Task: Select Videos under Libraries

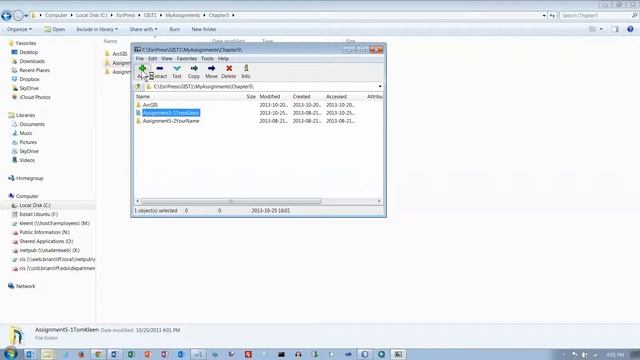Action: point(27,160)
